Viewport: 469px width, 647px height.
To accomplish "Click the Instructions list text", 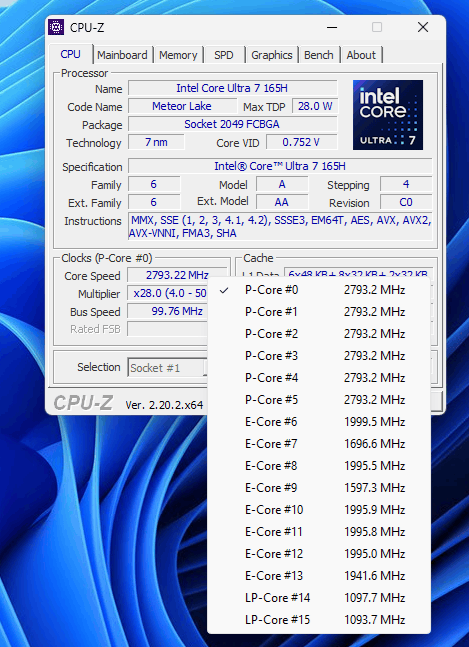I will 280,227.
